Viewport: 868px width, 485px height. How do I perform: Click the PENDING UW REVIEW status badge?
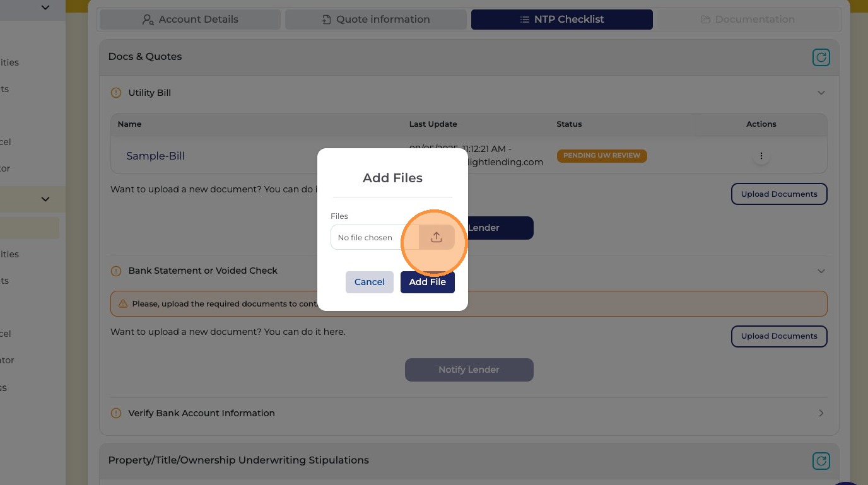(x=602, y=156)
